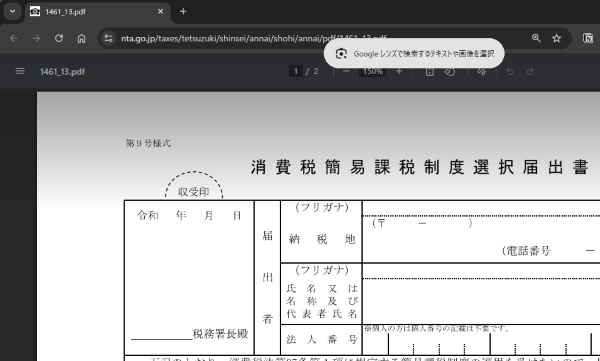Click the '納税地' label cell
The image size is (600, 361).
321,239
